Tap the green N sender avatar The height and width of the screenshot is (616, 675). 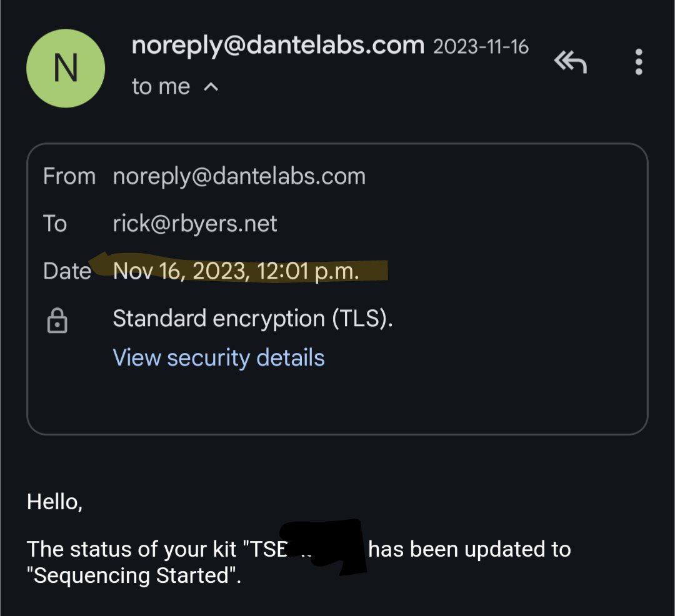[66, 68]
